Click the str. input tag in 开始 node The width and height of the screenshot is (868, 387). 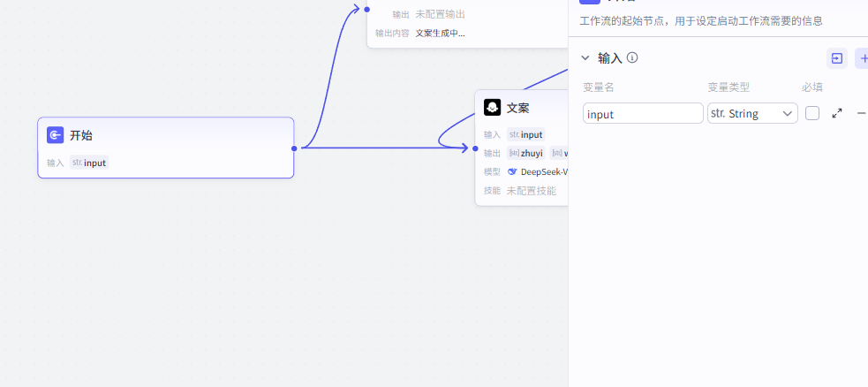pos(88,163)
